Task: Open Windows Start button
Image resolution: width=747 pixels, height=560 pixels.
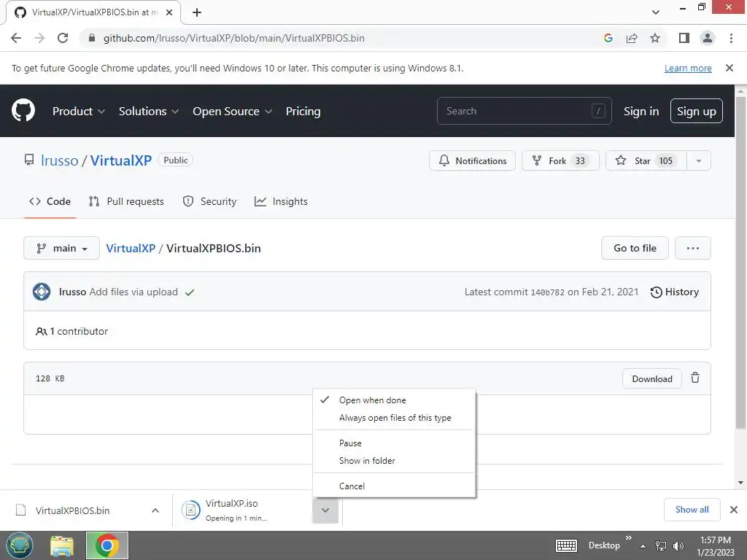Action: pos(20,545)
